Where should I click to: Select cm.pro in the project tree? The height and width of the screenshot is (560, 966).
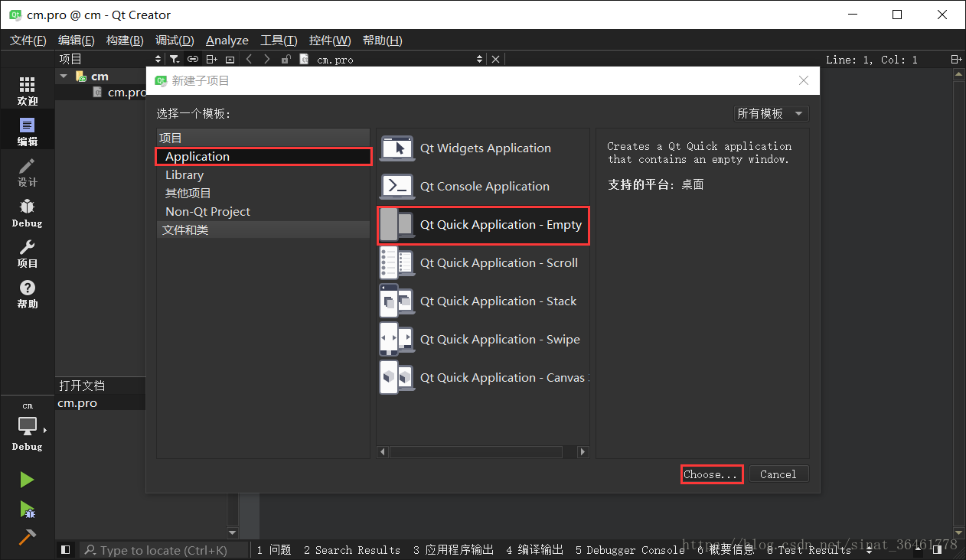[126, 92]
